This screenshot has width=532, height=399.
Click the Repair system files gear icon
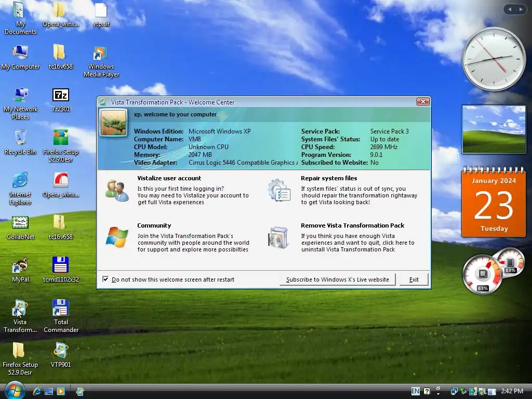pyautogui.click(x=279, y=190)
